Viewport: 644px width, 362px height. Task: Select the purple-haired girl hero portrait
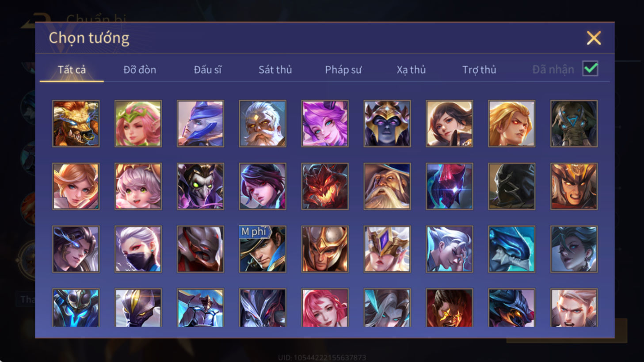[x=325, y=124]
